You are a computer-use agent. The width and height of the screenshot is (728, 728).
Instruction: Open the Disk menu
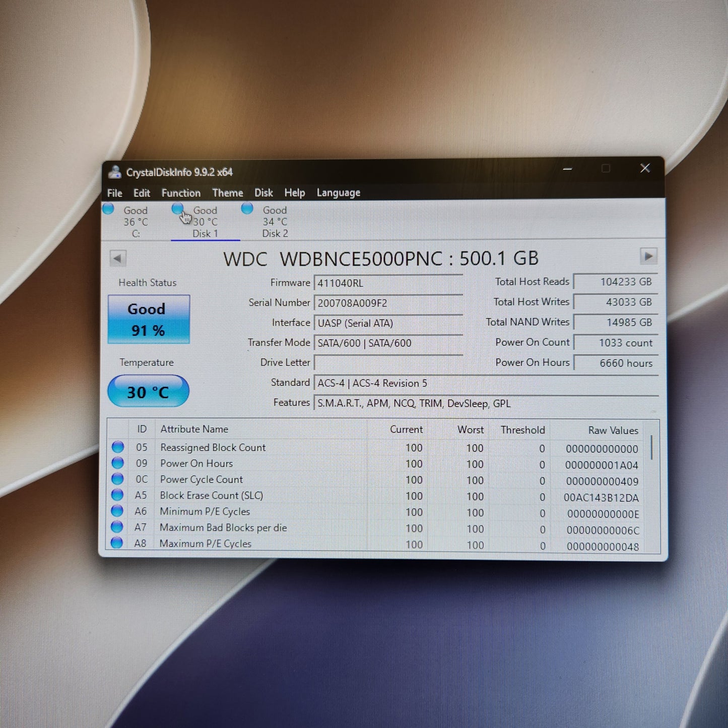pos(263,193)
